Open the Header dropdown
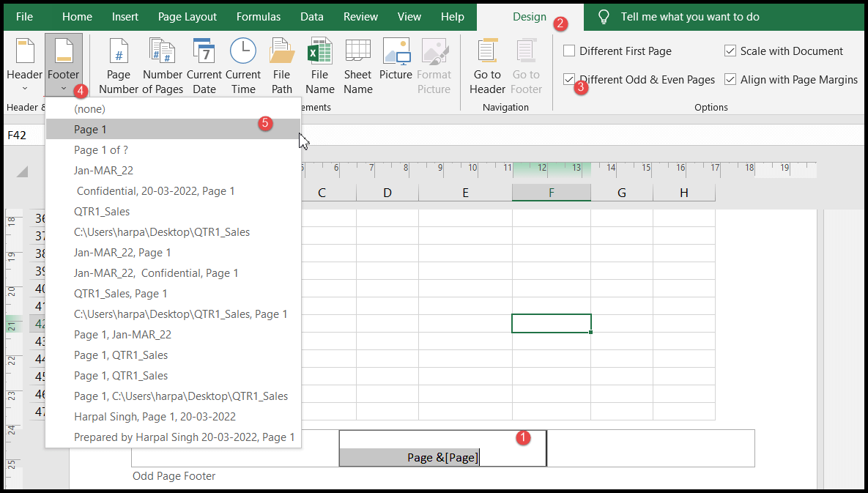This screenshot has width=868, height=493. pos(25,66)
